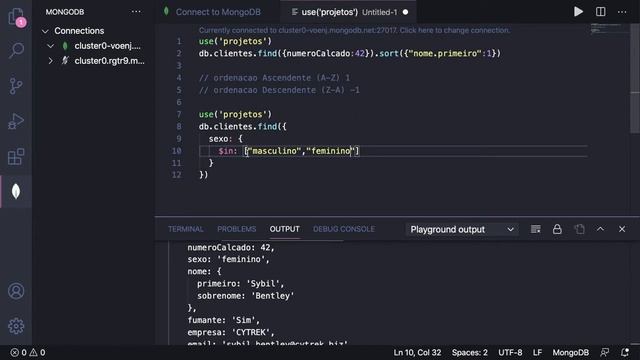Click 'Sybil' in the playground output
Screen dimensions: 640x360
[263, 284]
